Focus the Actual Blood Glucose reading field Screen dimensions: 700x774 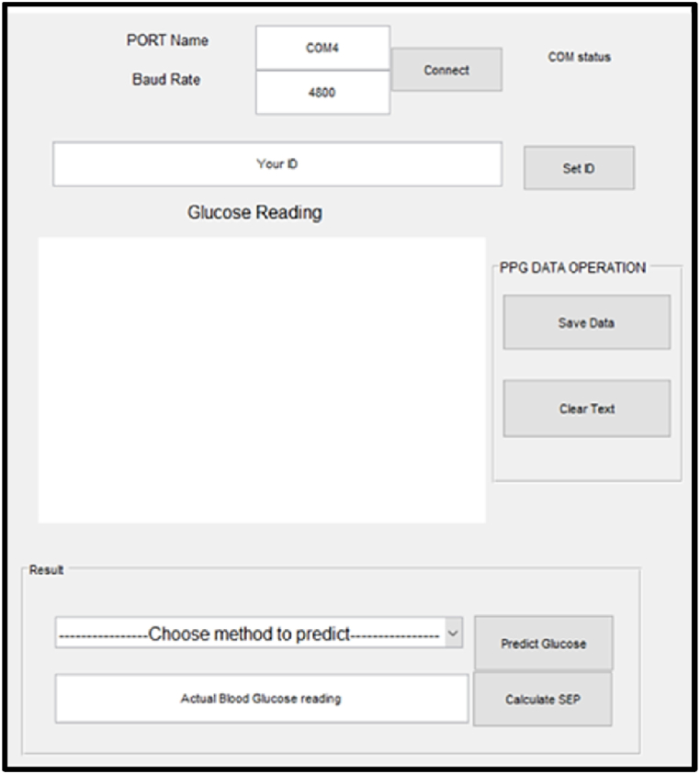point(261,699)
